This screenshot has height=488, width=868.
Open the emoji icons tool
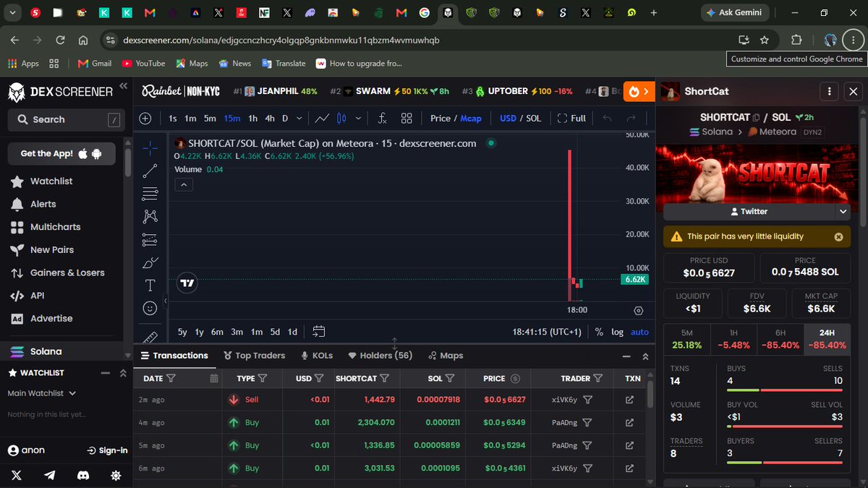click(150, 308)
